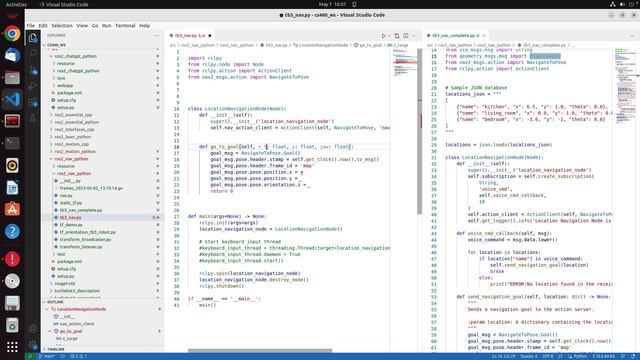Open the run button dropdown arrow

389,36
